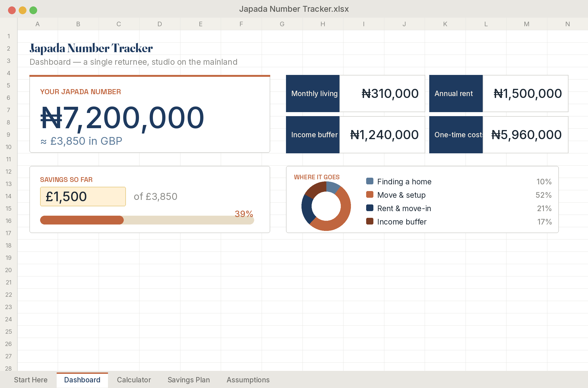Screen dimensions: 588x388
Task: Click the 52% legend value
Action: [x=544, y=195]
